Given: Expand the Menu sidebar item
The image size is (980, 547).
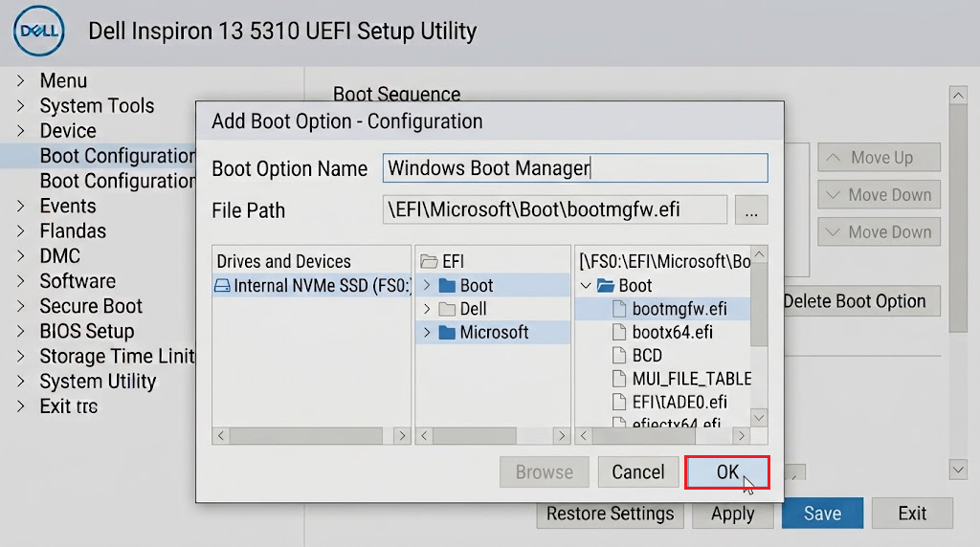Looking at the screenshot, I should pyautogui.click(x=21, y=80).
